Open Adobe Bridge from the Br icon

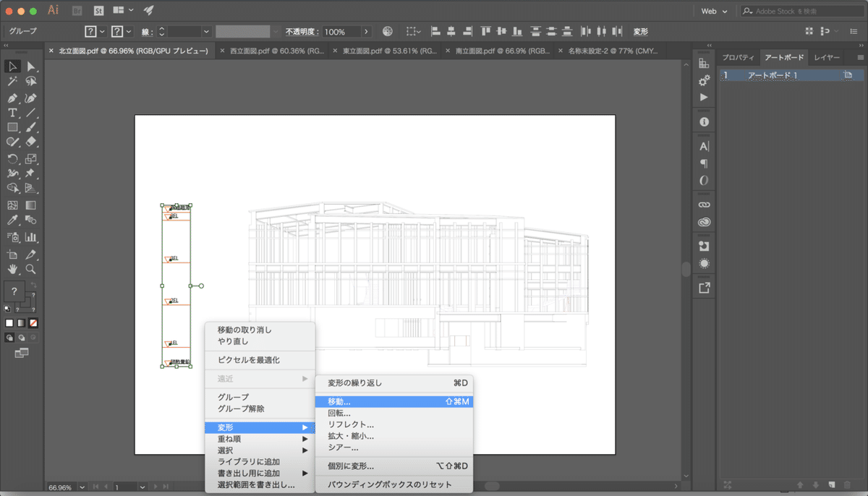77,11
